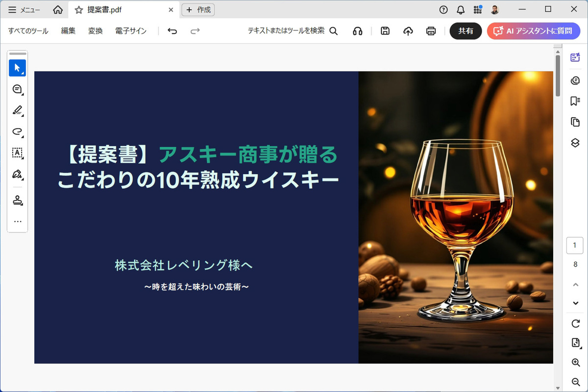Click AI アシスタントに質問 button
This screenshot has width=588, height=392.
pyautogui.click(x=534, y=31)
